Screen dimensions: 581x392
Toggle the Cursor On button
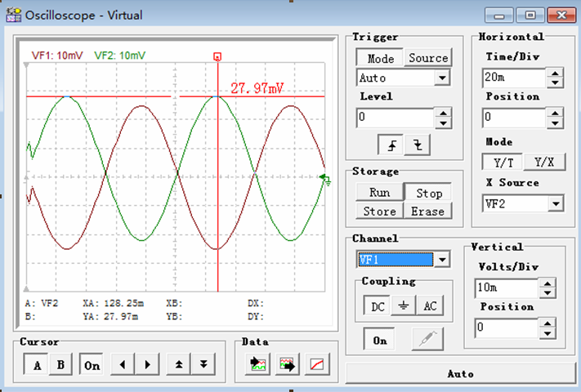click(x=92, y=364)
